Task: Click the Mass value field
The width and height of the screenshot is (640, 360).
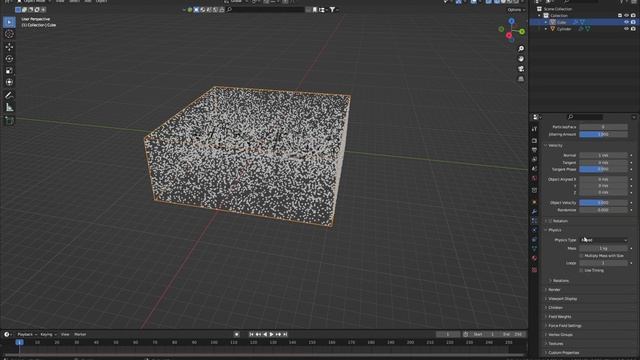Action: tap(603, 248)
